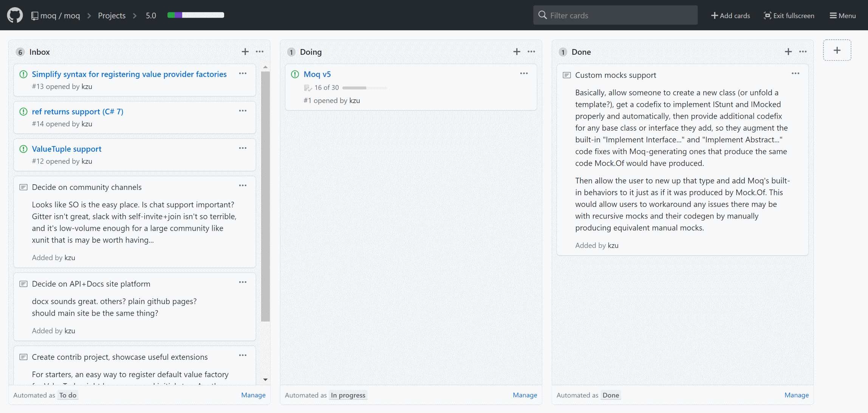Add a card to Done column via plus
The image size is (868, 413).
coord(788,52)
